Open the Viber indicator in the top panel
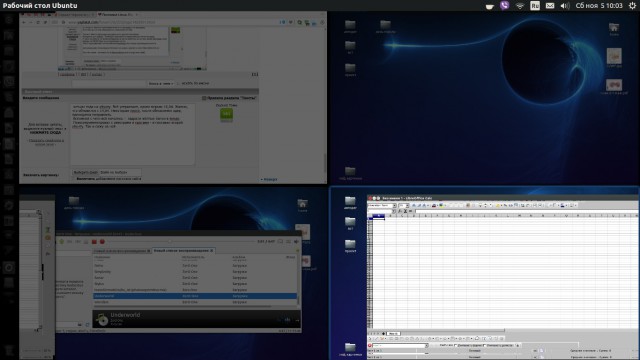Screen dimensions: 640x360 [x=504, y=5]
